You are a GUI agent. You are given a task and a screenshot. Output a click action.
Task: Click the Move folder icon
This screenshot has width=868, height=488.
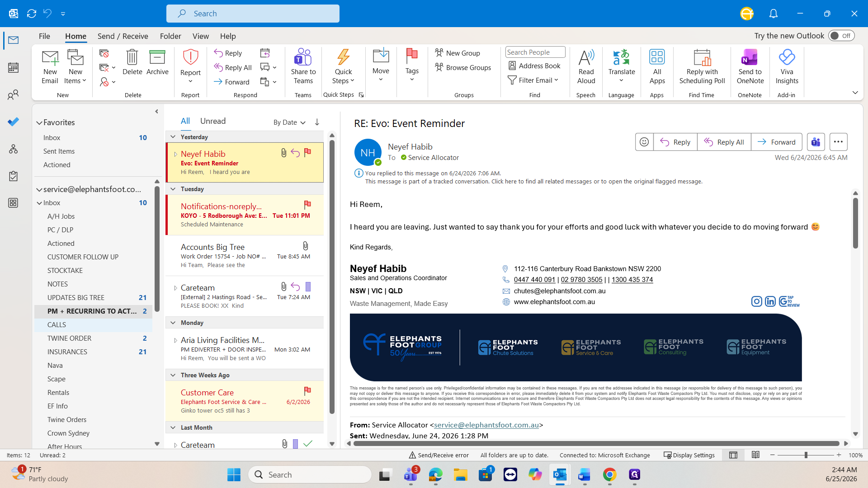(x=381, y=55)
